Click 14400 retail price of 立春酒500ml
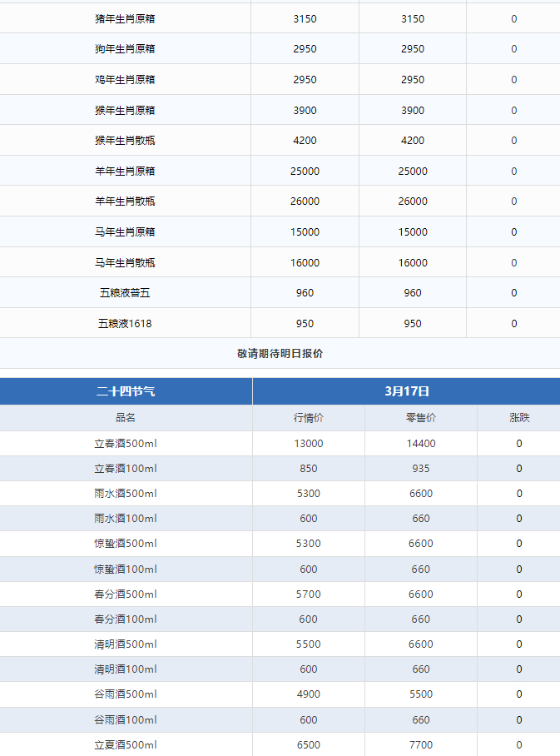 [421, 444]
